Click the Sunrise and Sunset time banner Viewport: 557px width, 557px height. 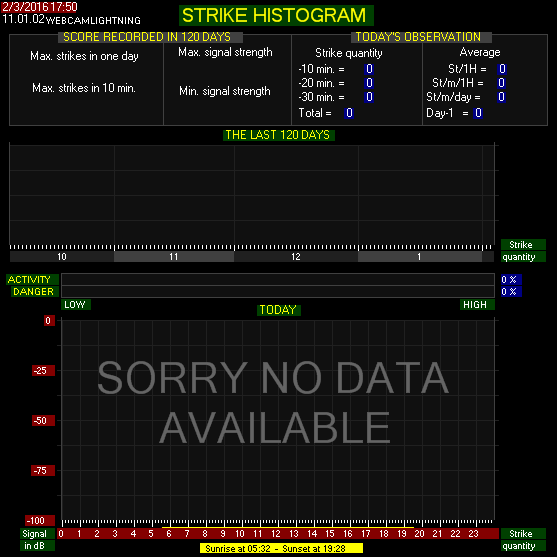point(281,548)
